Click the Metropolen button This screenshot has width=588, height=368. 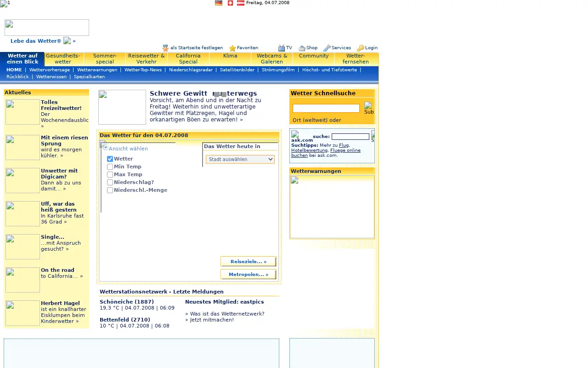tap(248, 275)
